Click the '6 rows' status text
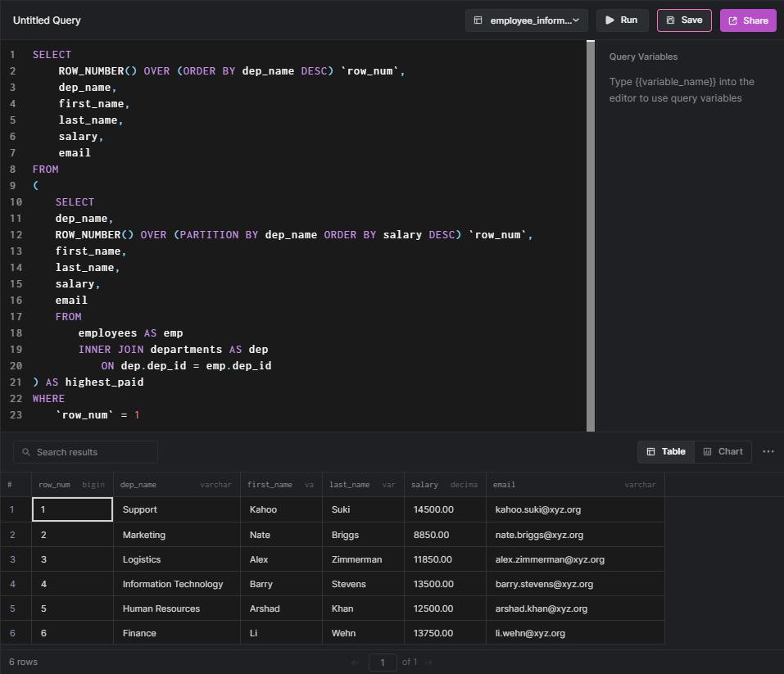 (x=23, y=662)
